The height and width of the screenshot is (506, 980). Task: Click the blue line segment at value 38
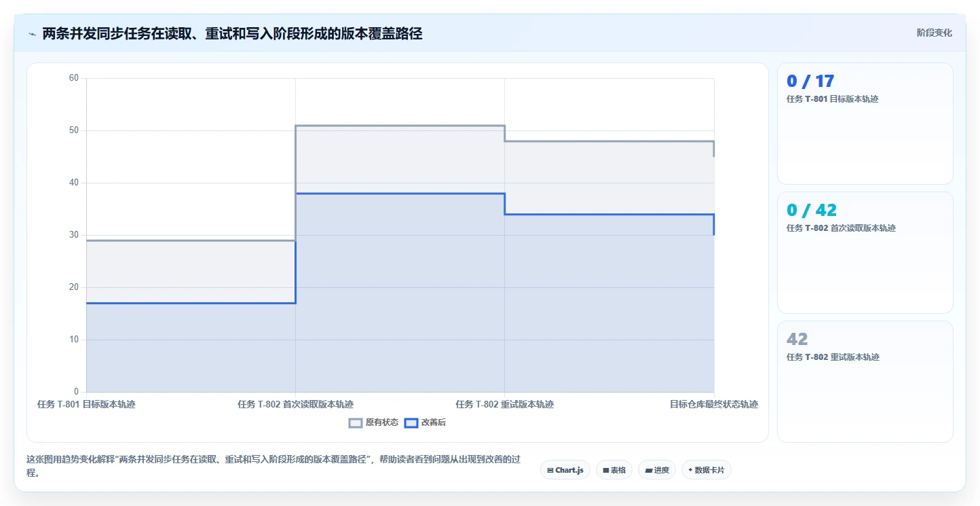click(x=400, y=194)
